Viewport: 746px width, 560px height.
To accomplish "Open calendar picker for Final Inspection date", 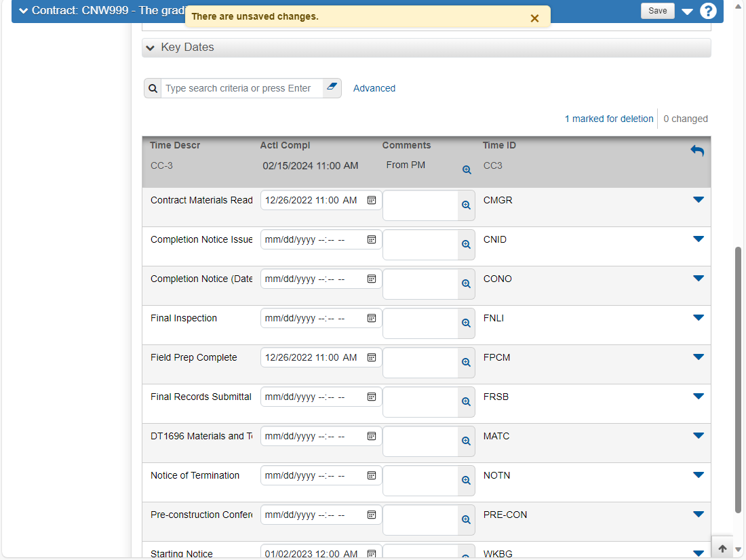I will pyautogui.click(x=372, y=318).
